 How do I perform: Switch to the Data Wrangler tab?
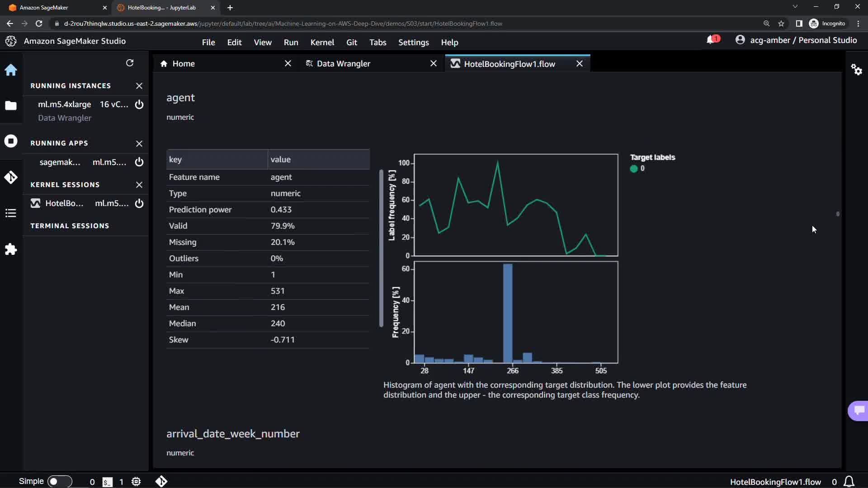pyautogui.click(x=344, y=64)
